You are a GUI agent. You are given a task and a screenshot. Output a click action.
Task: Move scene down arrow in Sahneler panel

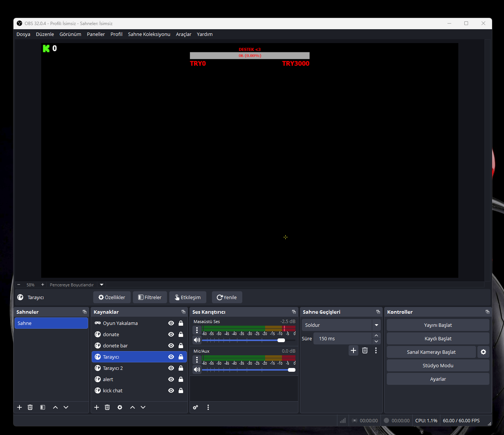[66, 407]
